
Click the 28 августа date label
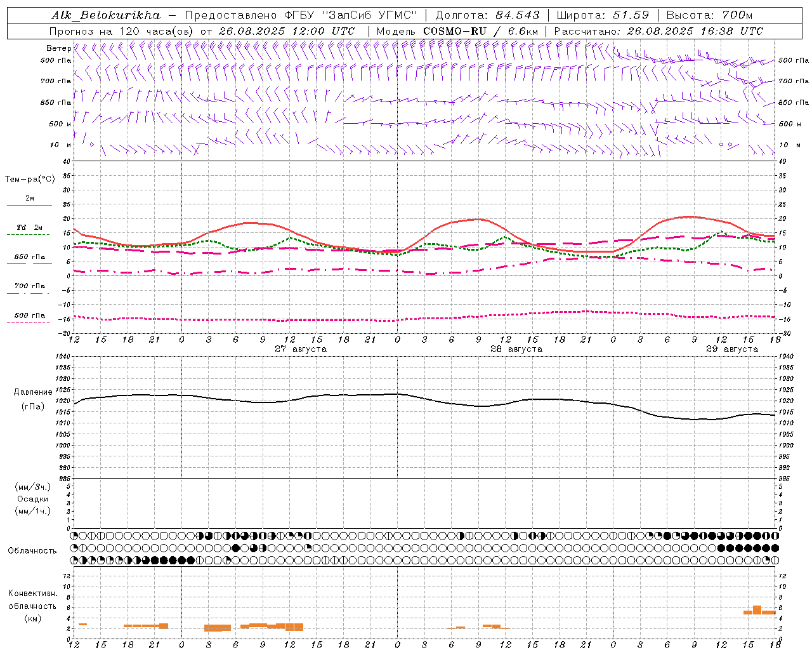click(516, 349)
